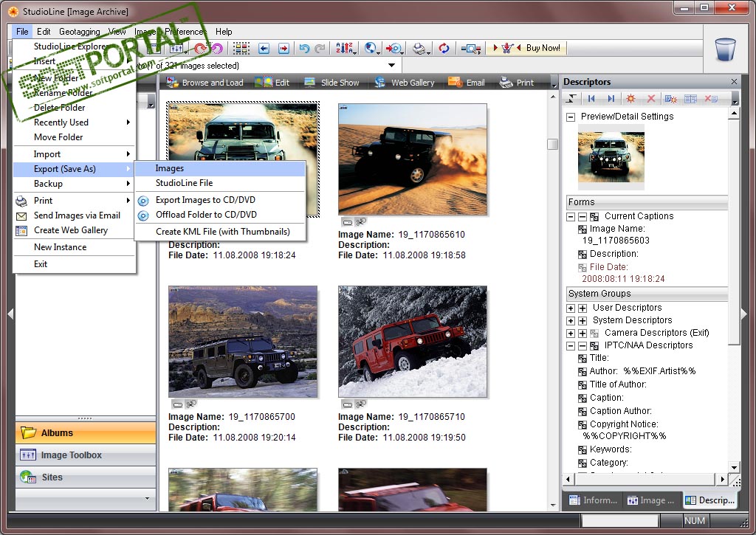The image size is (756, 535).
Task: Click the shopping cart Buy Now icon
Action: pos(507,49)
